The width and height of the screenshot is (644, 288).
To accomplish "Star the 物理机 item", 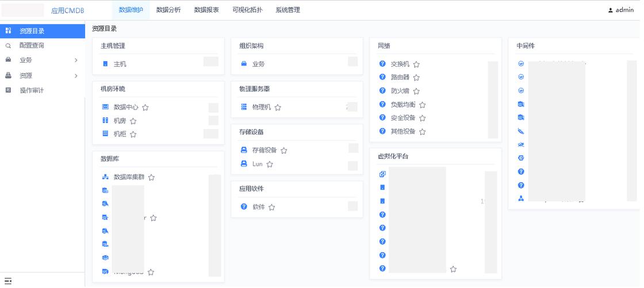I will (x=278, y=107).
